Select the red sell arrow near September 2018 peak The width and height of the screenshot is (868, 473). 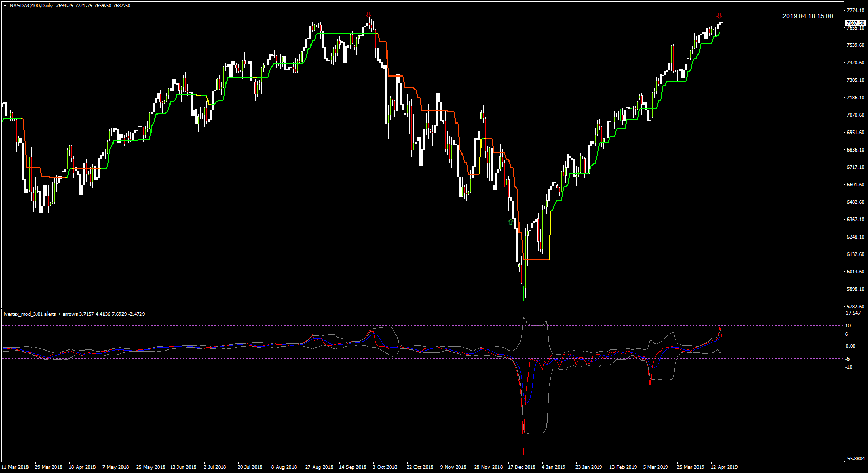(x=369, y=14)
